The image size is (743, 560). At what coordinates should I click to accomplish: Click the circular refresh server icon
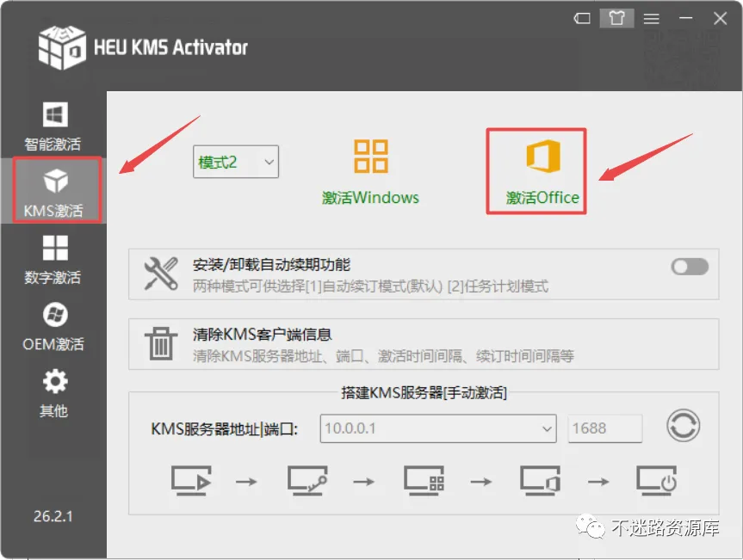683,426
